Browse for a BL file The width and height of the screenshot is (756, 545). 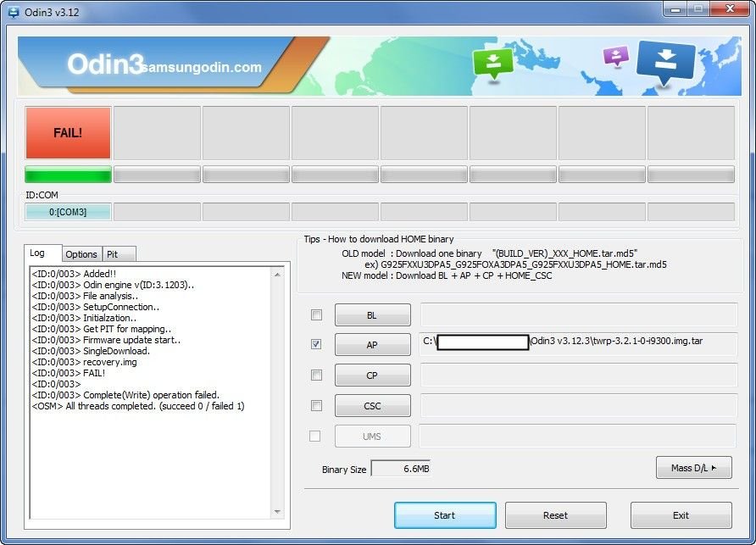[373, 315]
